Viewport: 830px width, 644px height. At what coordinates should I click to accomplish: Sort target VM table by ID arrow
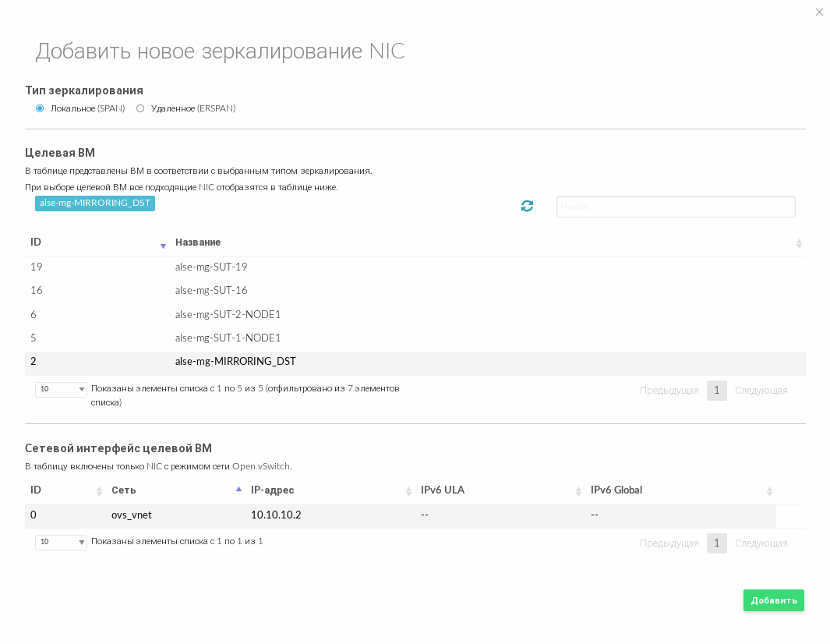(x=163, y=245)
